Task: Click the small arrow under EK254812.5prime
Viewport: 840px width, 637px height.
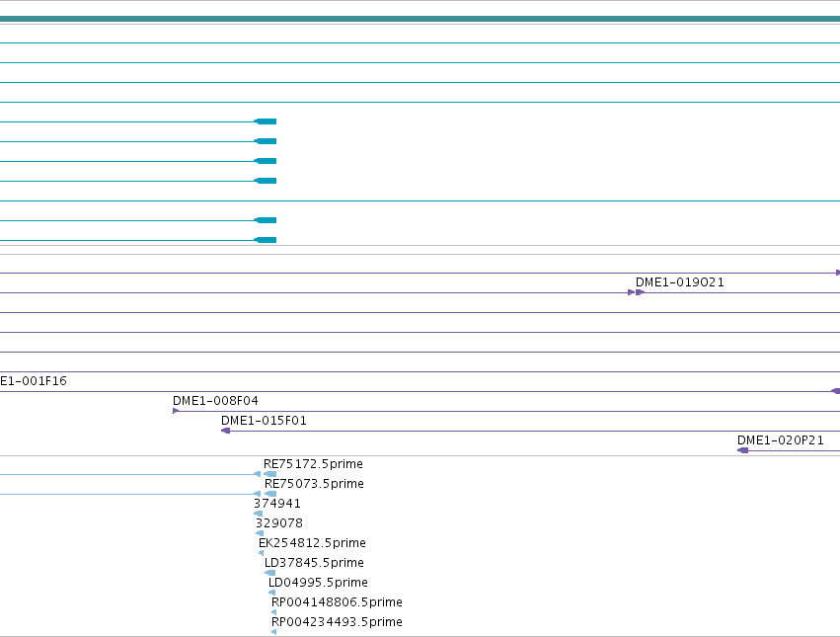Action: tap(261, 553)
